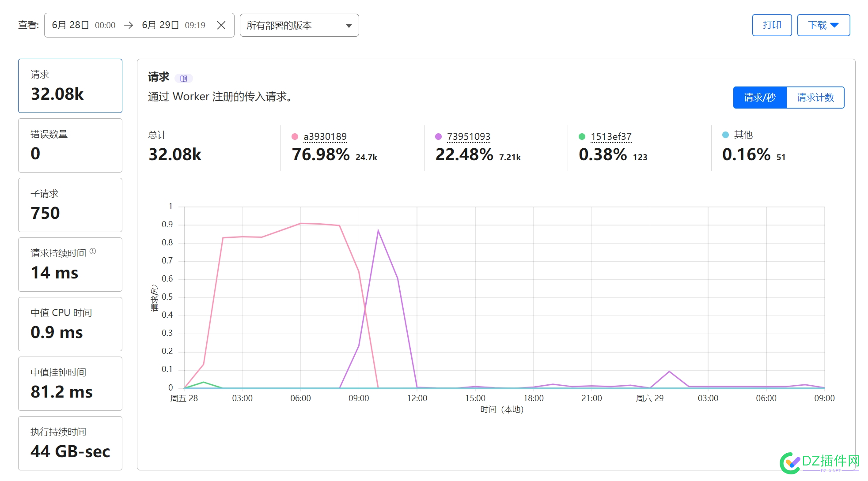Click the 0.38% percentage value
The image size is (868, 481).
(603, 155)
